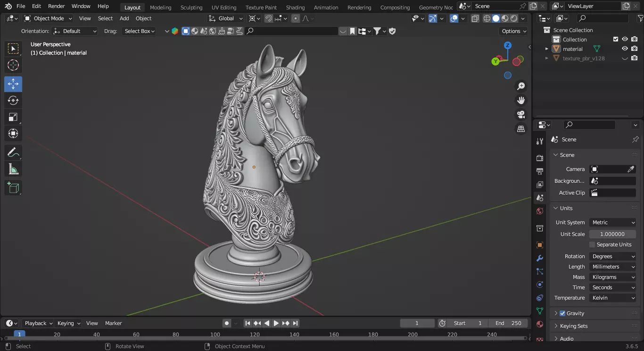The image size is (644, 351).
Task: Click the timeline Play button
Action: [x=276, y=323]
